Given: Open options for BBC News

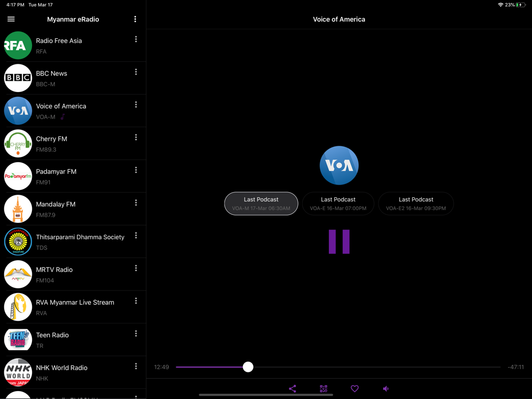Looking at the screenshot, I should pyautogui.click(x=136, y=72).
